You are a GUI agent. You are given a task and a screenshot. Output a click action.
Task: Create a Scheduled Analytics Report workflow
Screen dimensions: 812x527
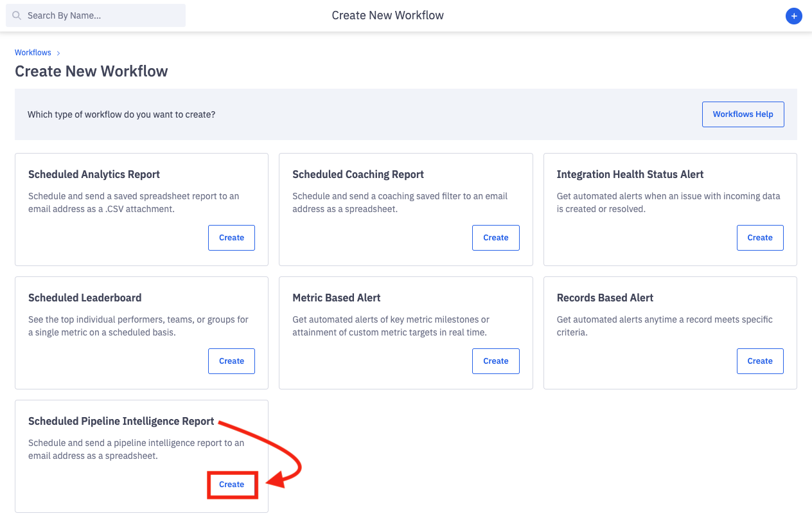[231, 238]
